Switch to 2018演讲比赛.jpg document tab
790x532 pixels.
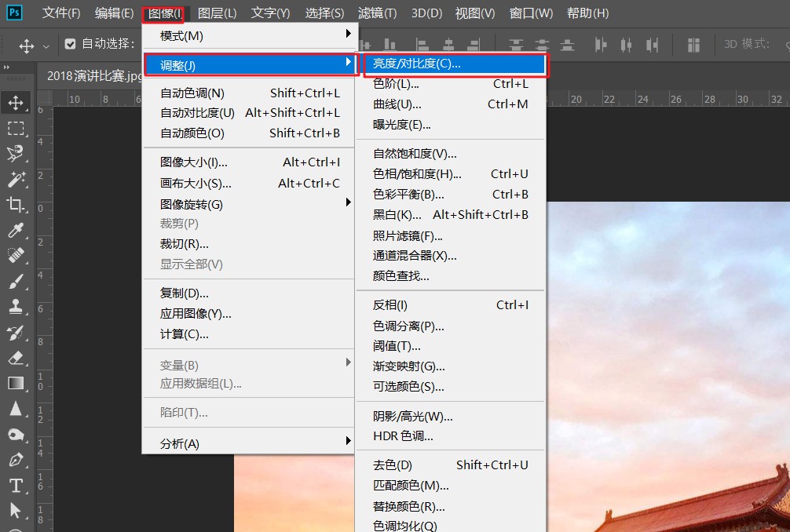point(94,76)
